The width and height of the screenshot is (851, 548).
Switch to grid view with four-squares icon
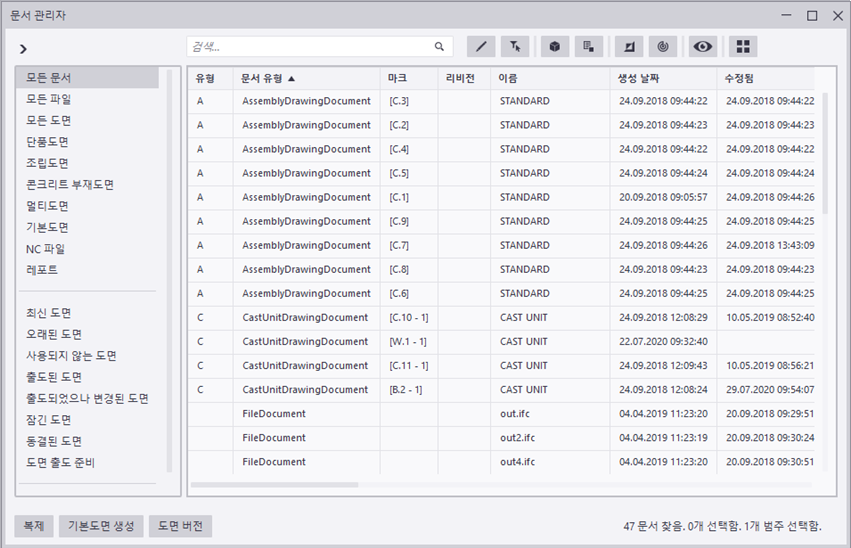click(742, 47)
